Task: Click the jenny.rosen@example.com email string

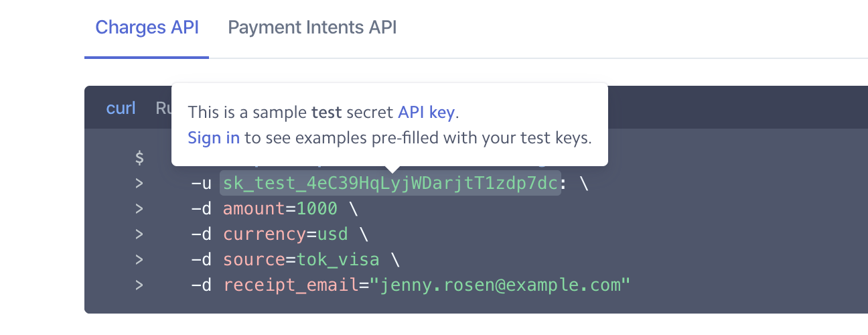Action: pyautogui.click(x=505, y=285)
